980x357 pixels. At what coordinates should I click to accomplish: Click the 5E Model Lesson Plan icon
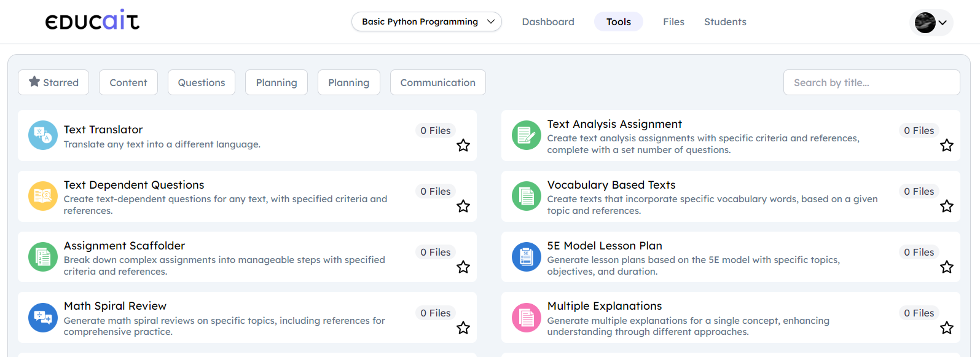(x=527, y=257)
